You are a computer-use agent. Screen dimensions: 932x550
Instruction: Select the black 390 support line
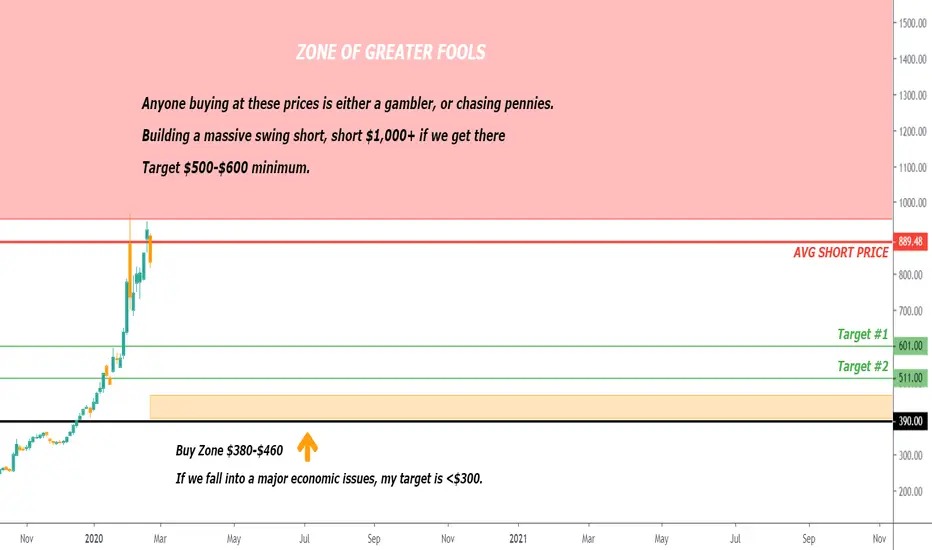pos(446,422)
